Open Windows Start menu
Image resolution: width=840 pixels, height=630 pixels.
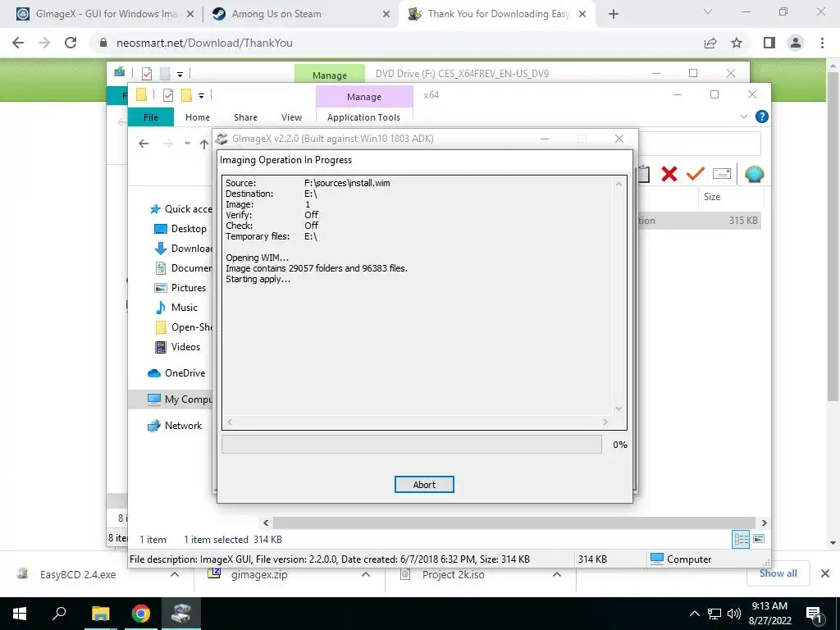[x=20, y=614]
